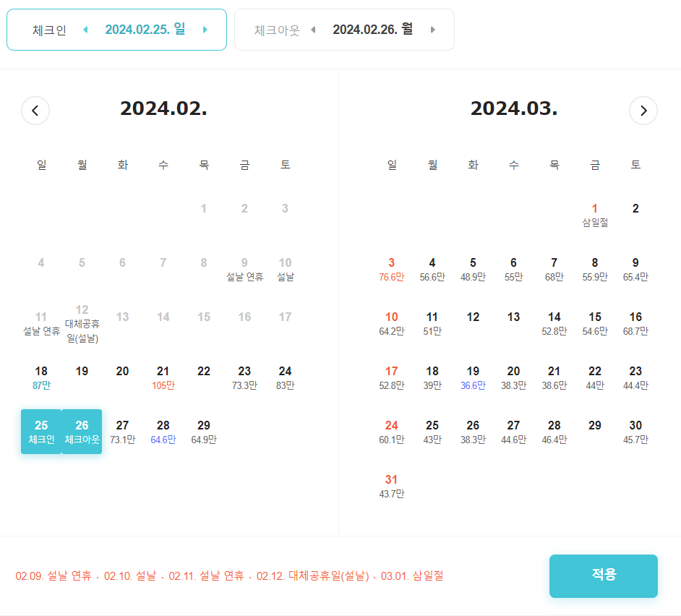Image resolution: width=681 pixels, height=616 pixels.
Task: Click holiday list text starting 02.09. 설날 연휴
Action: [229, 576]
